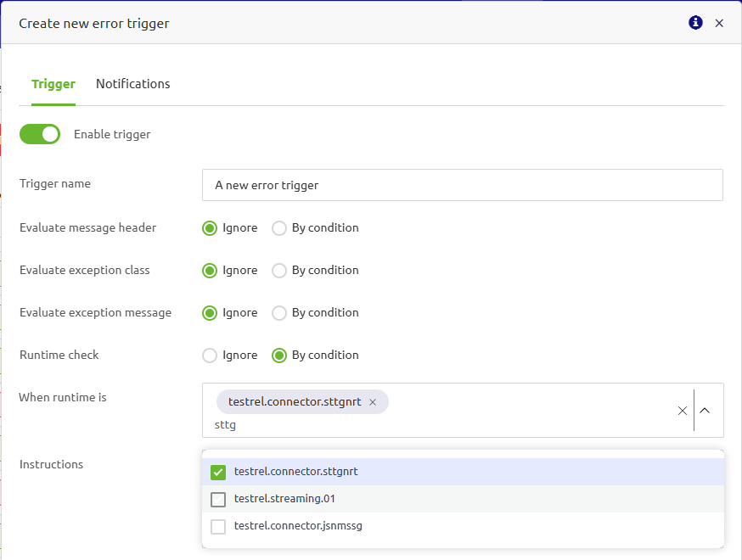Set exception message evaluation to By condition

point(279,313)
